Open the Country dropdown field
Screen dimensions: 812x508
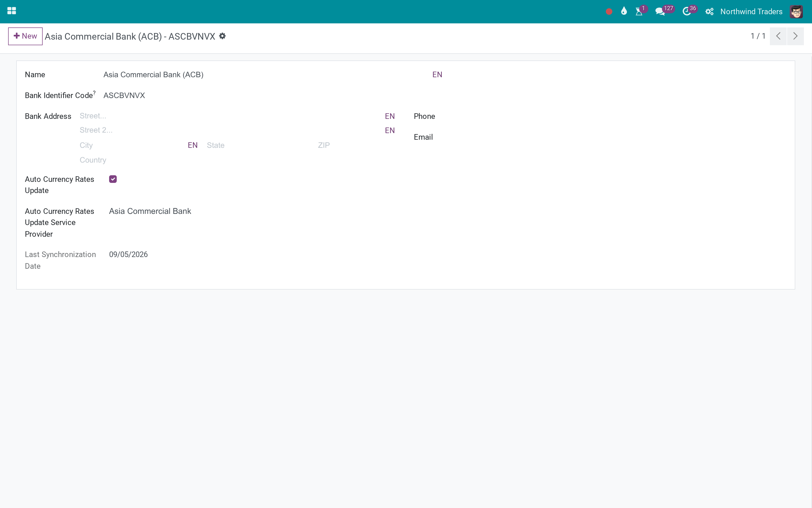click(237, 160)
